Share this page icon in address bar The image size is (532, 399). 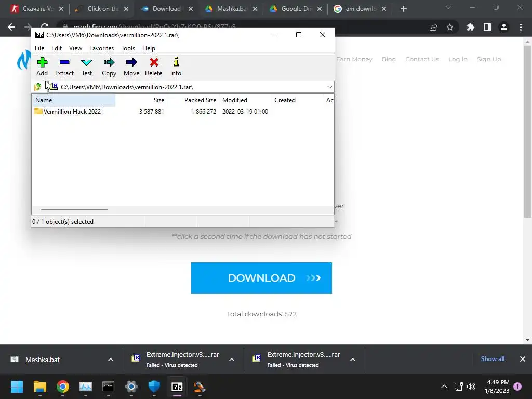433,27
